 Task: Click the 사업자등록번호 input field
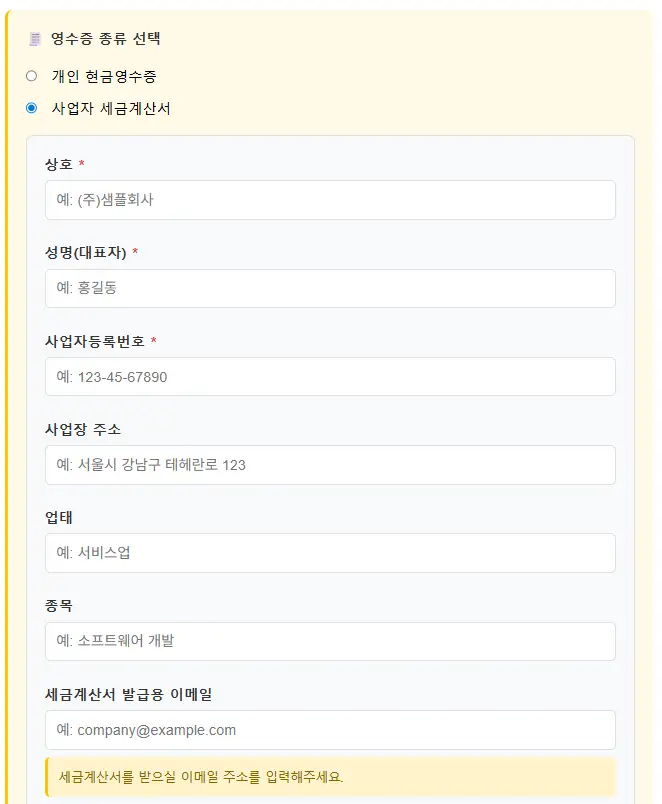(330, 376)
